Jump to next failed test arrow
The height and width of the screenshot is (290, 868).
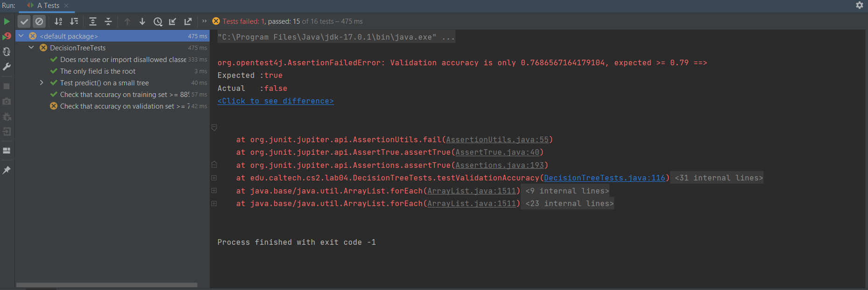(x=142, y=21)
